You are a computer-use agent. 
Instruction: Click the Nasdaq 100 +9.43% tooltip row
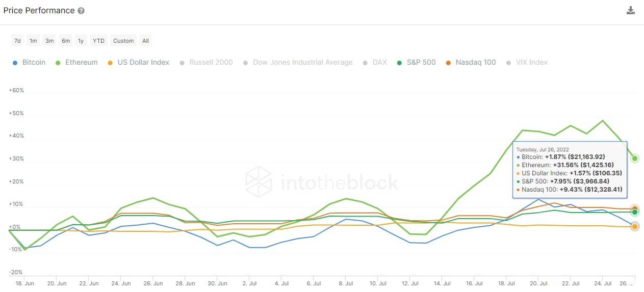pos(570,190)
